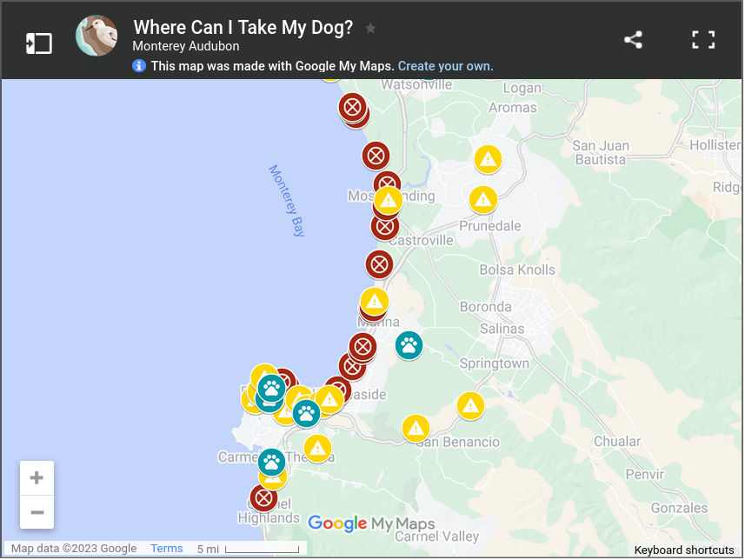
Task: Select the warning marker near San Benancio
Action: click(x=416, y=429)
